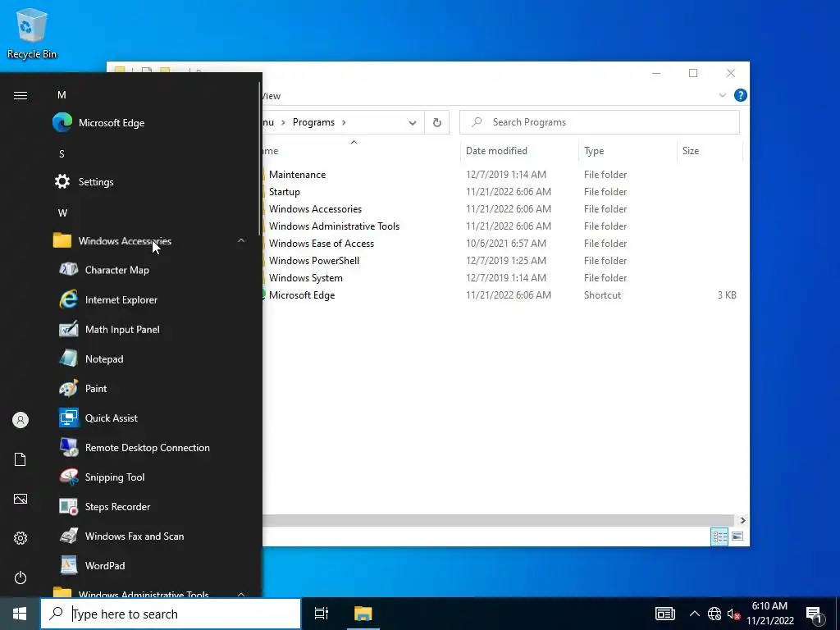Image resolution: width=840 pixels, height=630 pixels.
Task: Refresh the Programs folder
Action: [437, 123]
